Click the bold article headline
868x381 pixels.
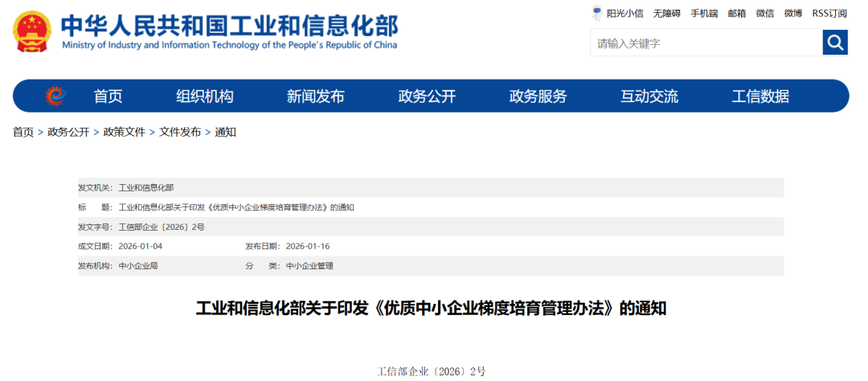click(431, 308)
